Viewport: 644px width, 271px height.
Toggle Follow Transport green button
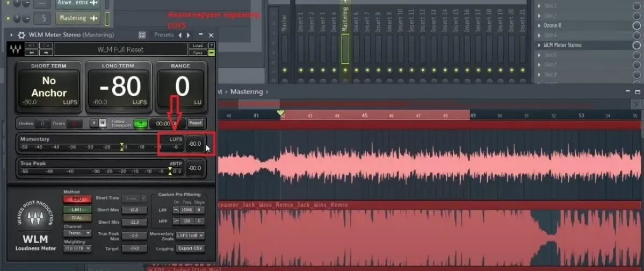coord(141,123)
